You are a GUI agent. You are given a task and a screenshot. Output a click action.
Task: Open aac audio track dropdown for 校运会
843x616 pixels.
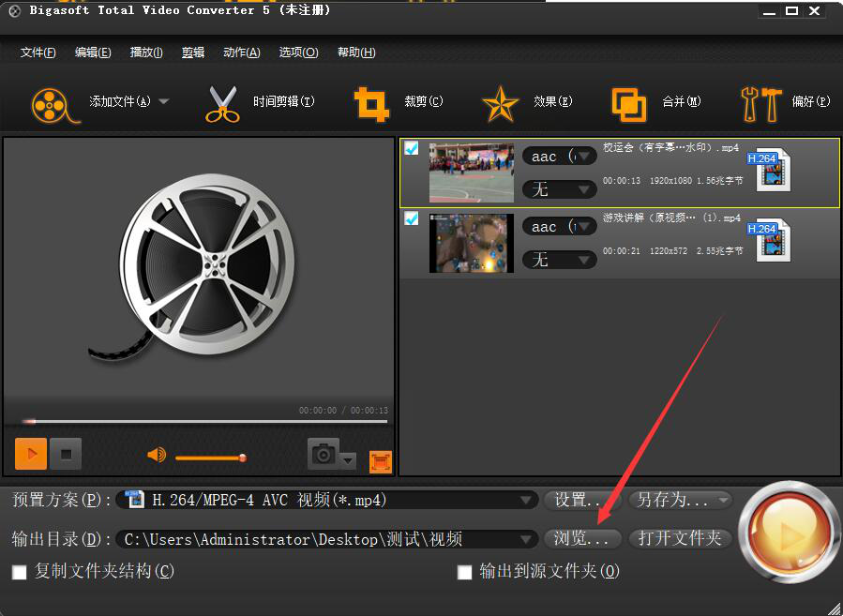click(559, 157)
